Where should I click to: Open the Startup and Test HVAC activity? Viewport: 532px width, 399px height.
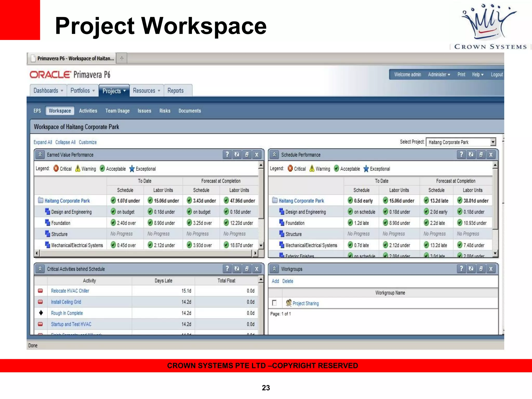tap(71, 324)
